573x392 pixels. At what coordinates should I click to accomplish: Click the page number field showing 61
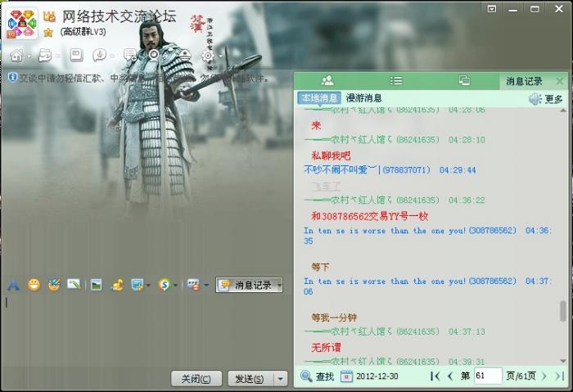pos(488,376)
